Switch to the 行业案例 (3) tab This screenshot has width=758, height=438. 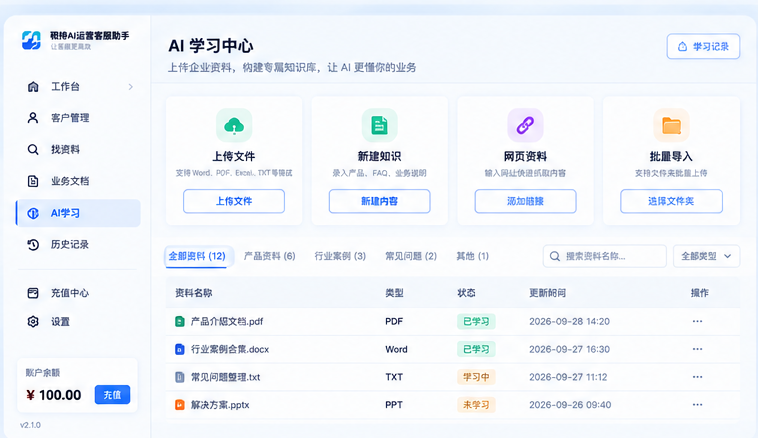(340, 256)
